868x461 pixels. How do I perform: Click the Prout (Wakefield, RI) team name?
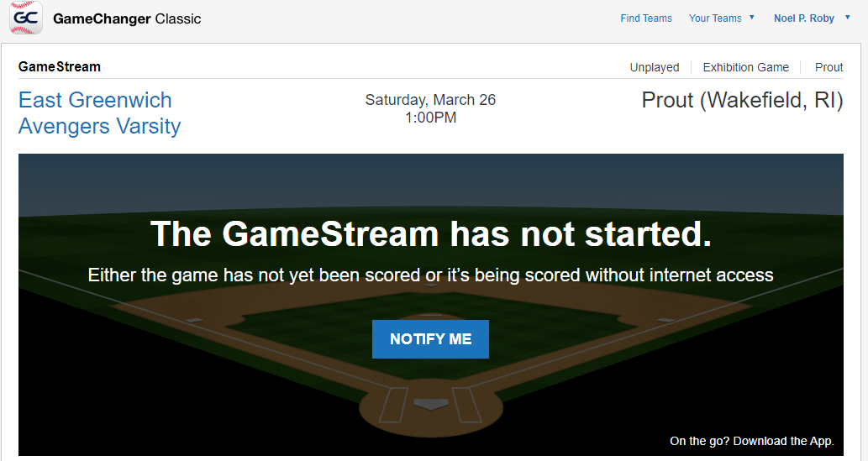pyautogui.click(x=742, y=101)
